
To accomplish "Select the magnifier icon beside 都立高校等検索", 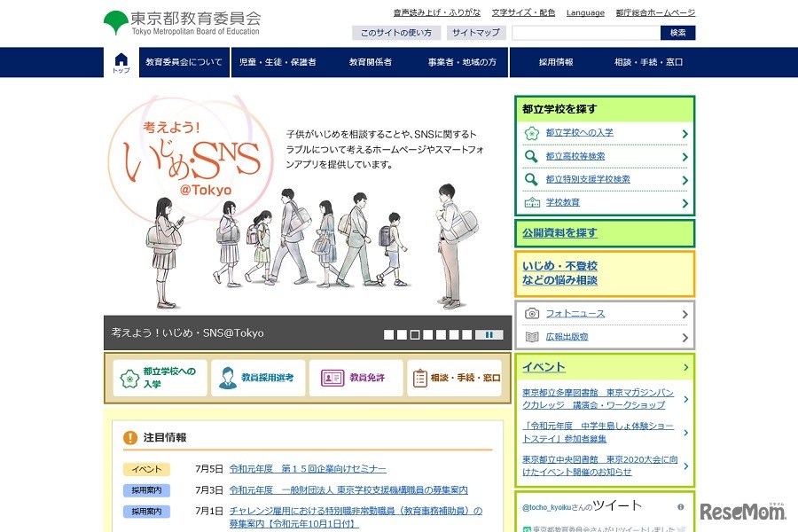I will pyautogui.click(x=530, y=156).
